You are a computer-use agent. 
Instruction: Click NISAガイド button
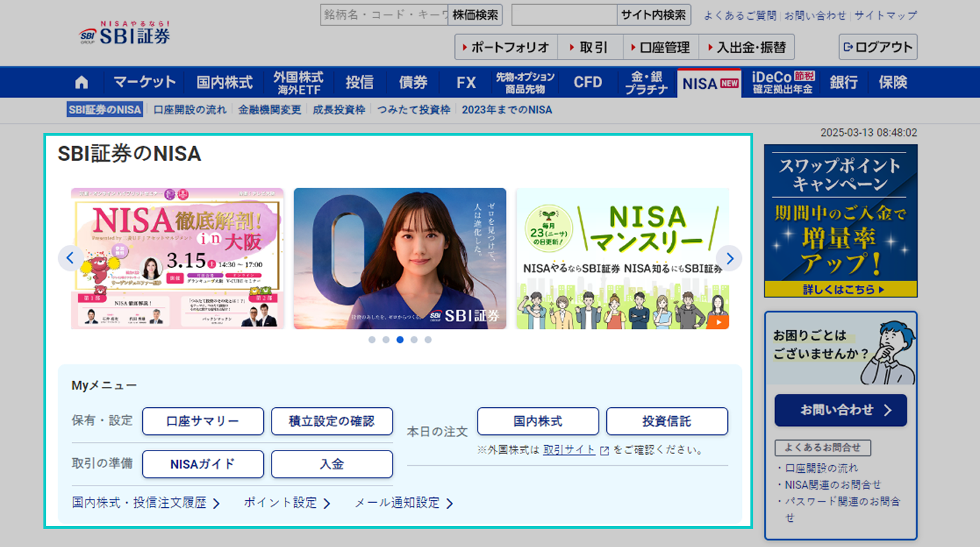pos(203,464)
